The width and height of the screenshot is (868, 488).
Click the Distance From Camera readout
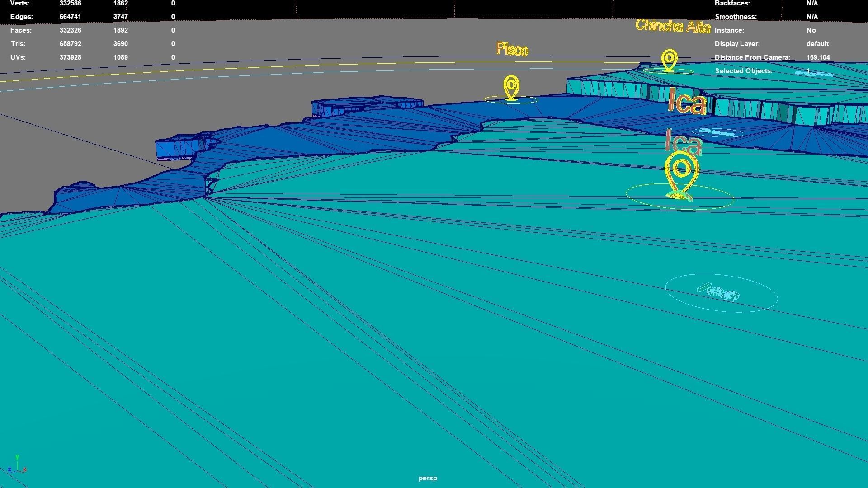tap(818, 57)
